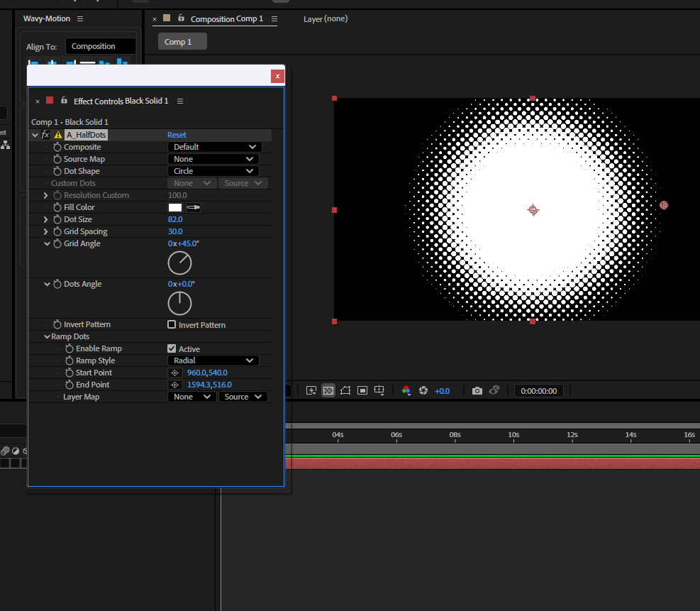This screenshot has height=611, width=700.
Task: Take a snapshot with the camera icon
Action: click(477, 390)
